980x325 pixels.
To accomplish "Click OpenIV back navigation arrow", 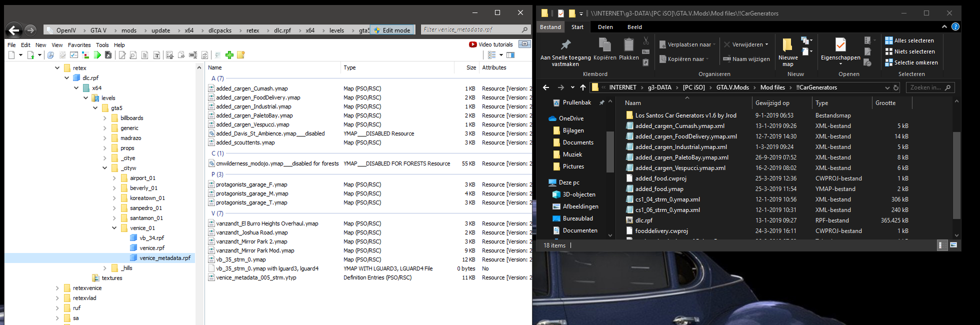I will click(14, 30).
